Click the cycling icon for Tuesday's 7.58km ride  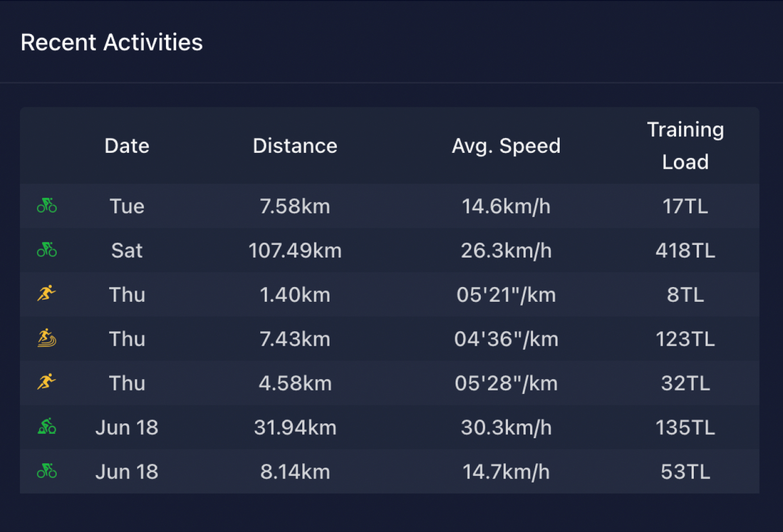[x=47, y=206]
